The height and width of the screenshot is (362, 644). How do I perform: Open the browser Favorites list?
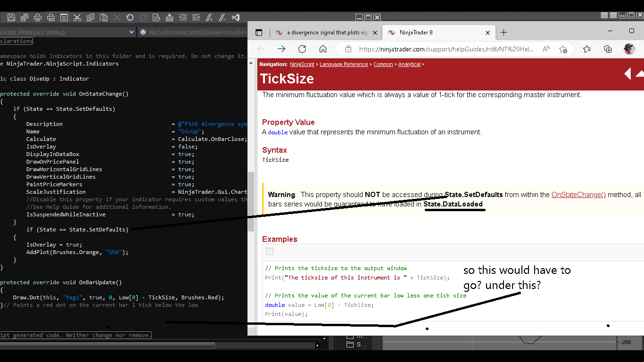(x=587, y=49)
